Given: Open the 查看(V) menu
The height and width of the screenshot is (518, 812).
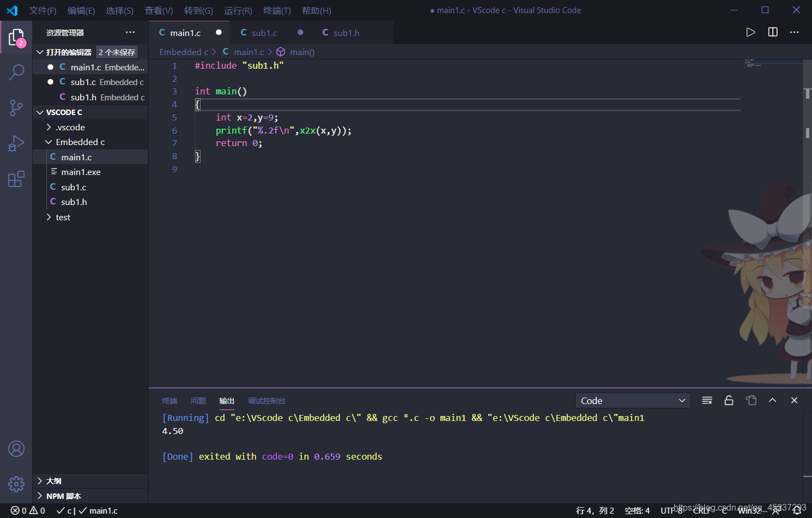Looking at the screenshot, I should click(159, 10).
